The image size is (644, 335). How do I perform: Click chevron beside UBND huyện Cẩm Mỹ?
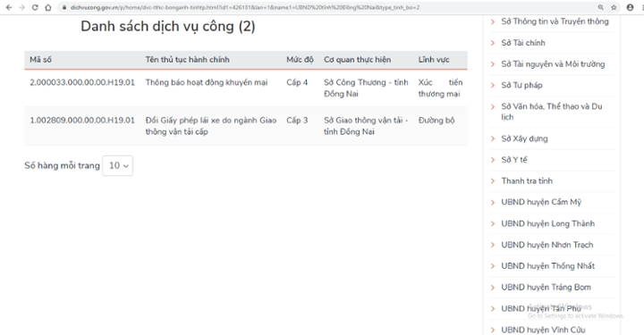[493, 203]
